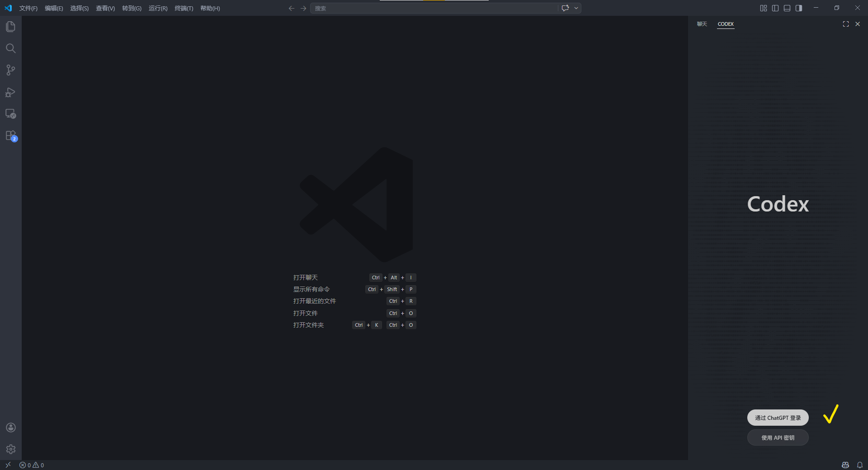Click the Copilot status icon in the status bar
Viewport: 868px width, 470px height.
pyautogui.click(x=845, y=465)
